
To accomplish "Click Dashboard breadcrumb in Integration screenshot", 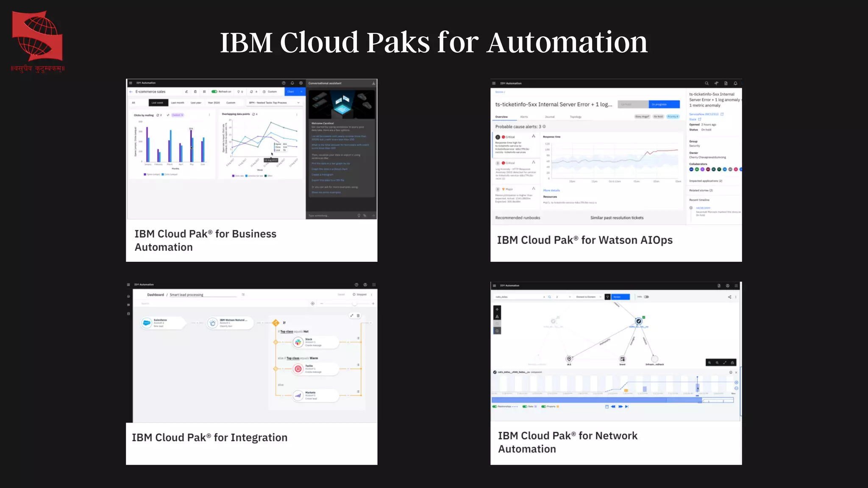I will [156, 295].
